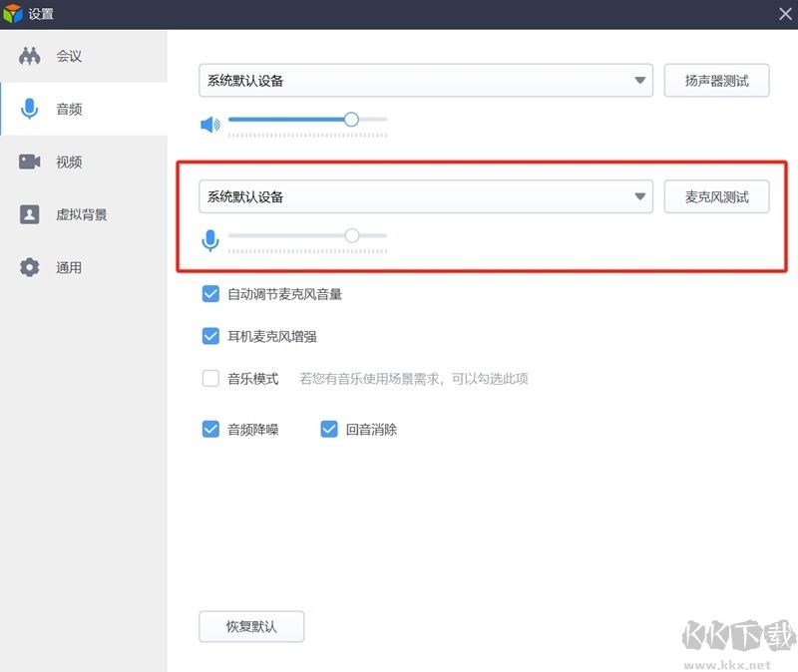Viewport: 798px width, 672px height.
Task: Open 虚拟背景 via its person icon
Action: [x=30, y=213]
